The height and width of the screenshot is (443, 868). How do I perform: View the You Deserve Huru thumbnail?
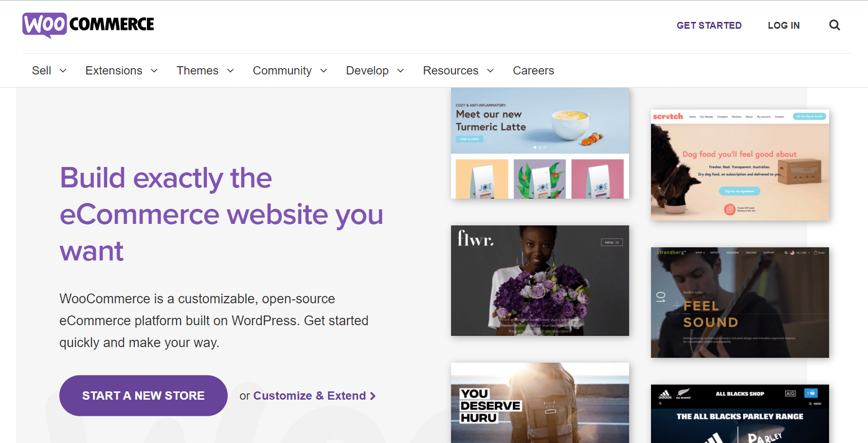(540, 403)
